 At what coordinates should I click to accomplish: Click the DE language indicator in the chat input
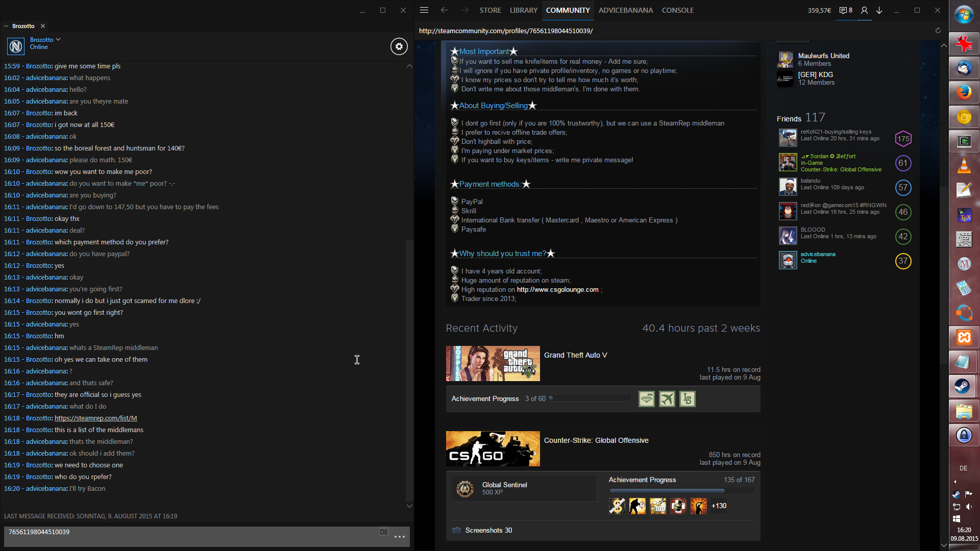(x=384, y=532)
